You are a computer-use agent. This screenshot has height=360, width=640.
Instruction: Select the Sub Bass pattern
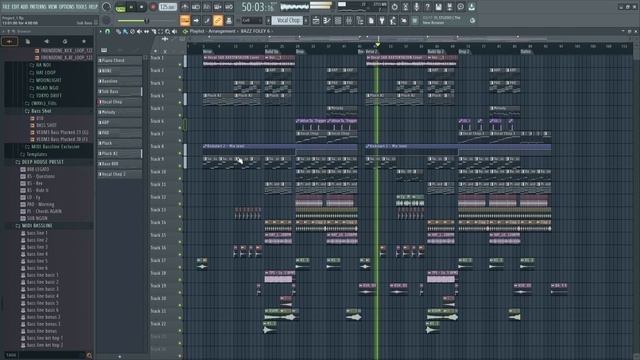(x=120, y=91)
